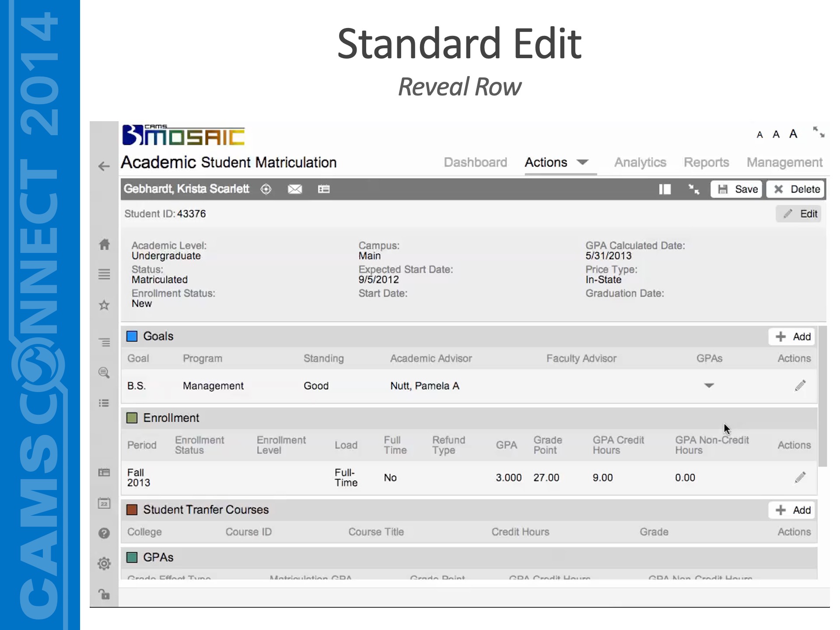Toggle the Goals section blue square

[x=132, y=336]
